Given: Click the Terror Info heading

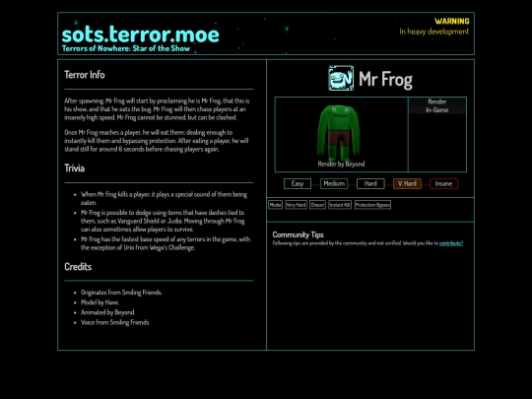Looking at the screenshot, I should (85, 75).
